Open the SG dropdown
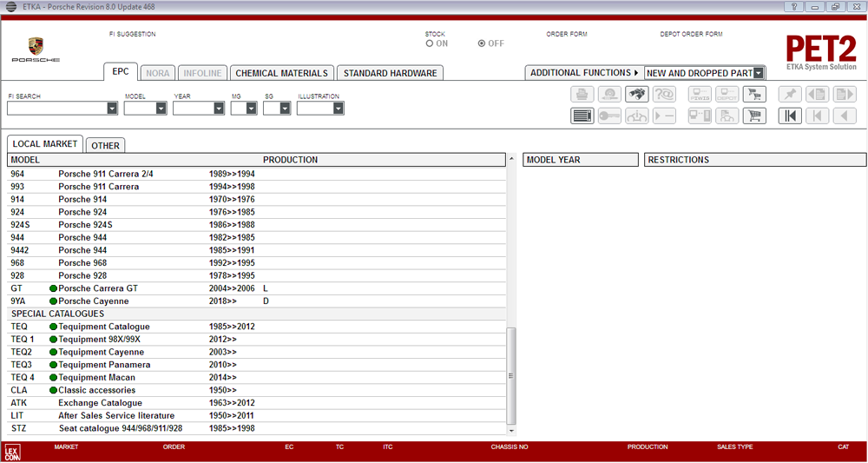This screenshot has height=463, width=868. coord(285,109)
